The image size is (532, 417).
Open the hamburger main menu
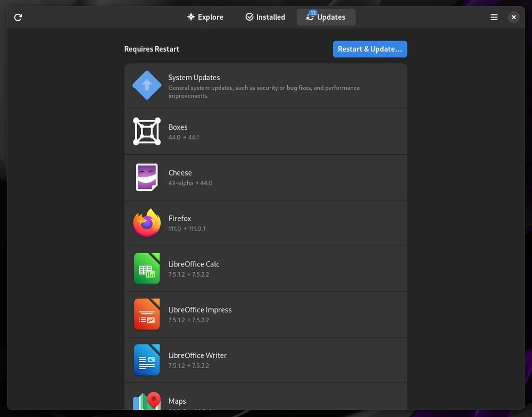click(494, 18)
